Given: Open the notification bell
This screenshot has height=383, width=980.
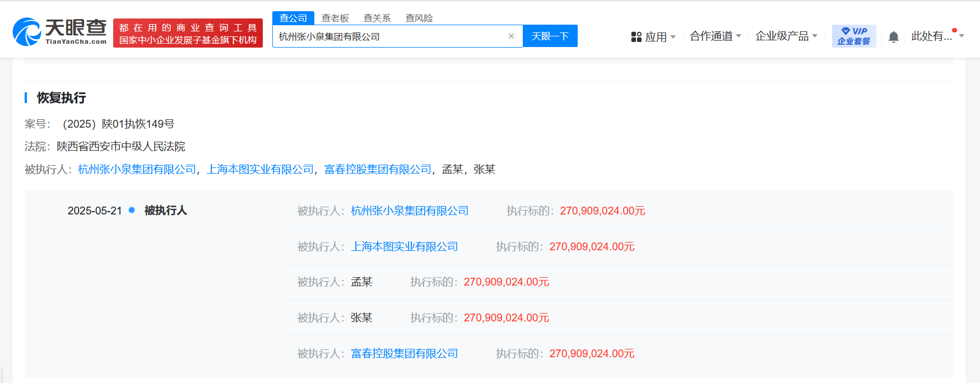Looking at the screenshot, I should 893,37.
